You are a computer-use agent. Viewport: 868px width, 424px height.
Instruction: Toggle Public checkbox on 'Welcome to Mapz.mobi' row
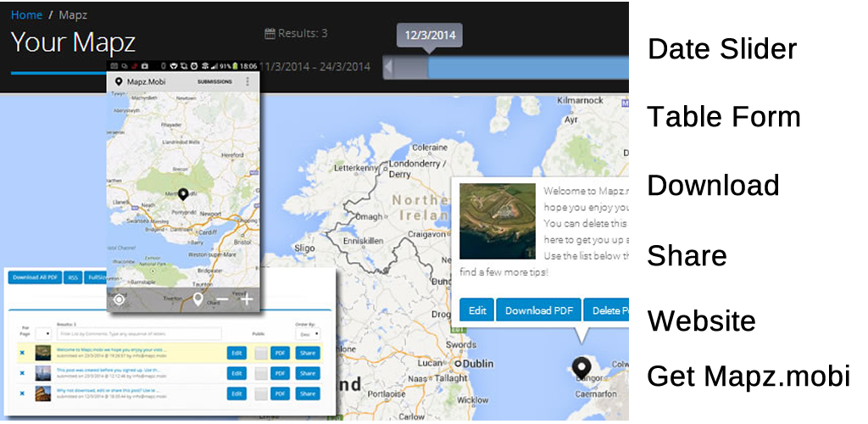click(x=261, y=353)
